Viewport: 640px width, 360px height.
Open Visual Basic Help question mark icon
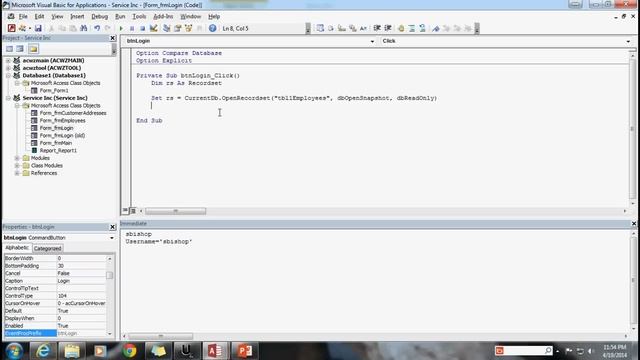point(212,28)
